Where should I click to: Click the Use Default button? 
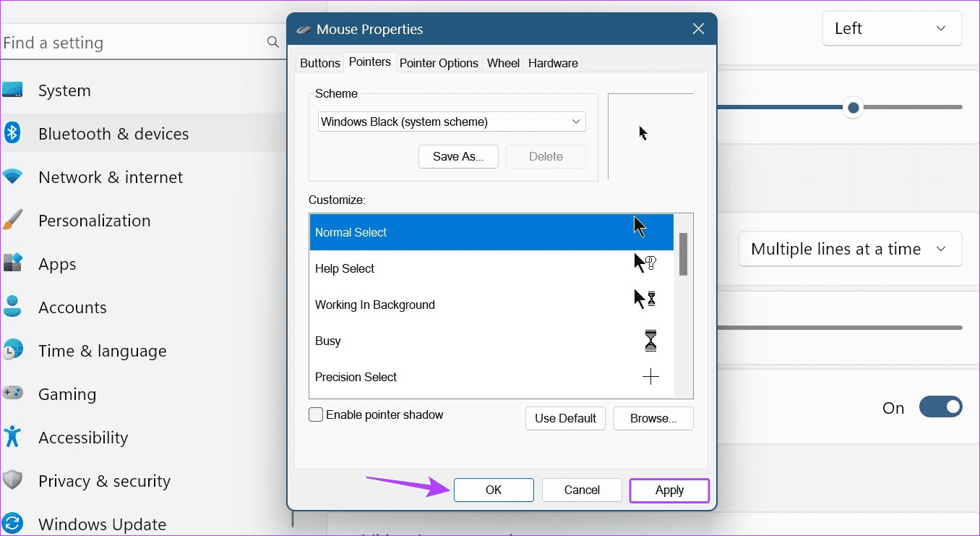(x=565, y=418)
